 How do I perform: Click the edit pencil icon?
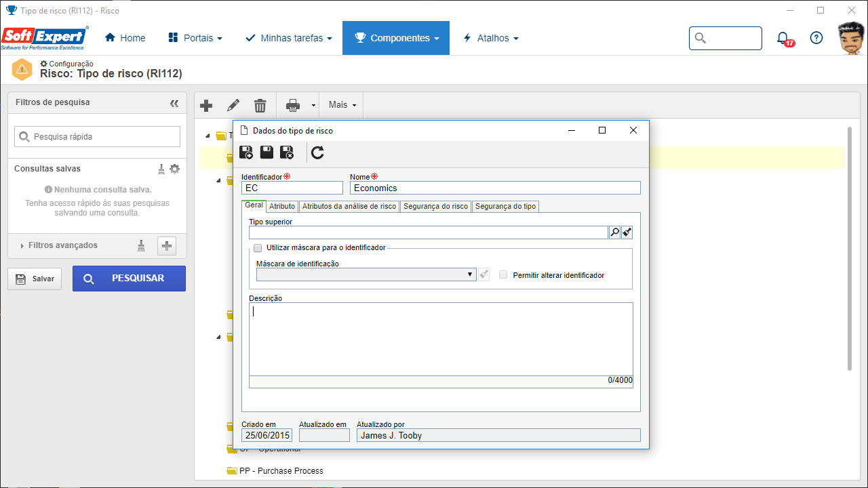pos(233,105)
